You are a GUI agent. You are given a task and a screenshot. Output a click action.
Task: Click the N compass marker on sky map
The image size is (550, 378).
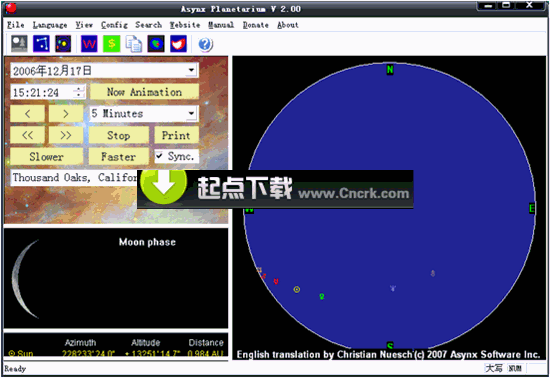point(390,70)
